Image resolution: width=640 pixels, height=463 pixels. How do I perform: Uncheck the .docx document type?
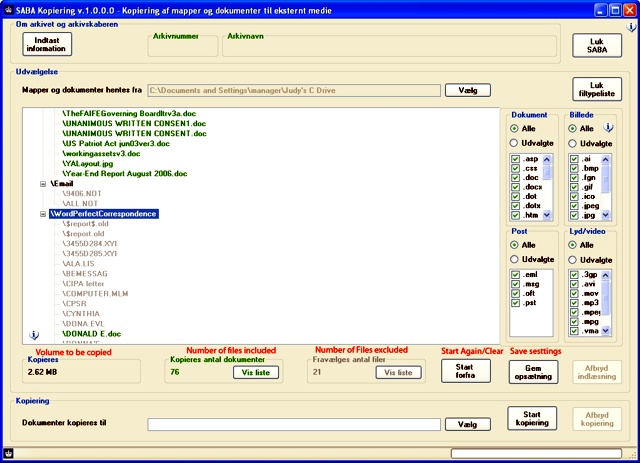[516, 187]
